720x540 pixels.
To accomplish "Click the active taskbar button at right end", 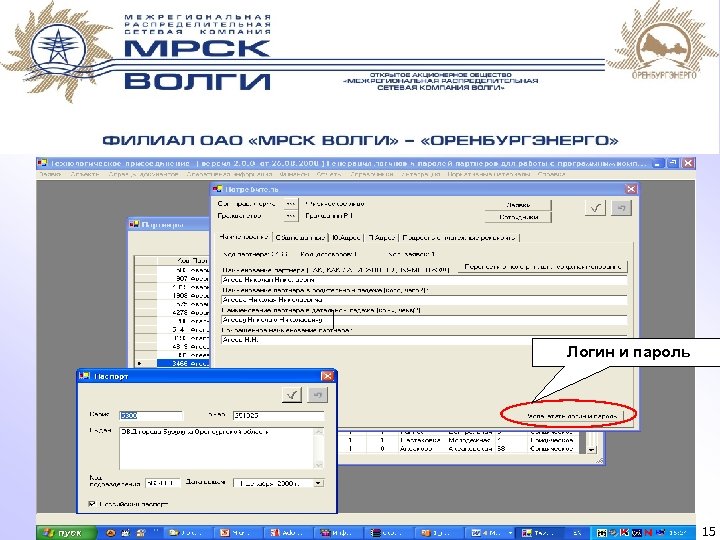I will tap(541, 533).
